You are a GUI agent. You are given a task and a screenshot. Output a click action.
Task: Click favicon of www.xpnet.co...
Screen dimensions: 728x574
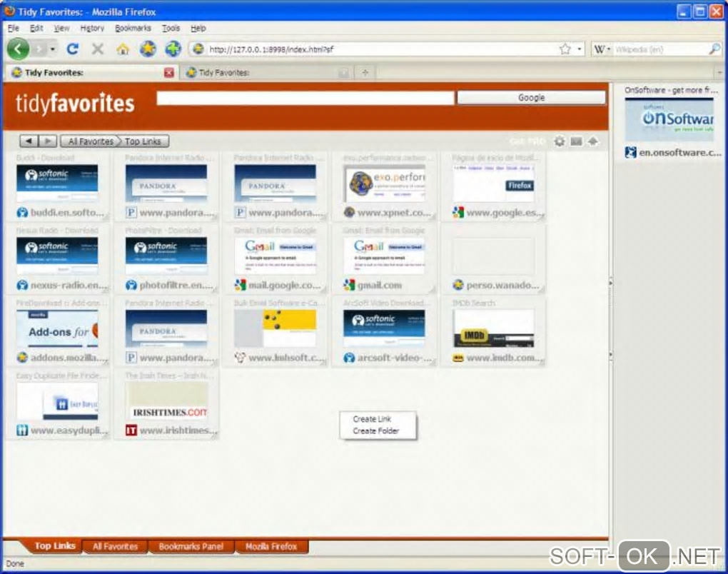pos(349,213)
